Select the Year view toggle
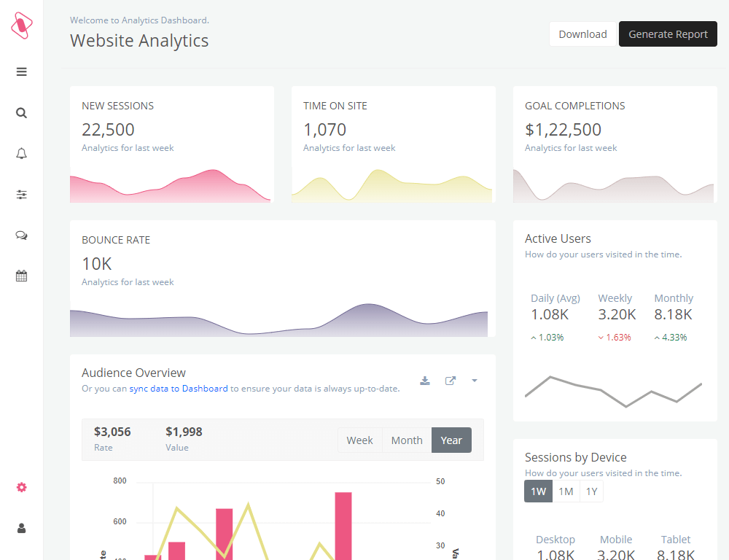Image resolution: width=729 pixels, height=560 pixels. pos(451,440)
